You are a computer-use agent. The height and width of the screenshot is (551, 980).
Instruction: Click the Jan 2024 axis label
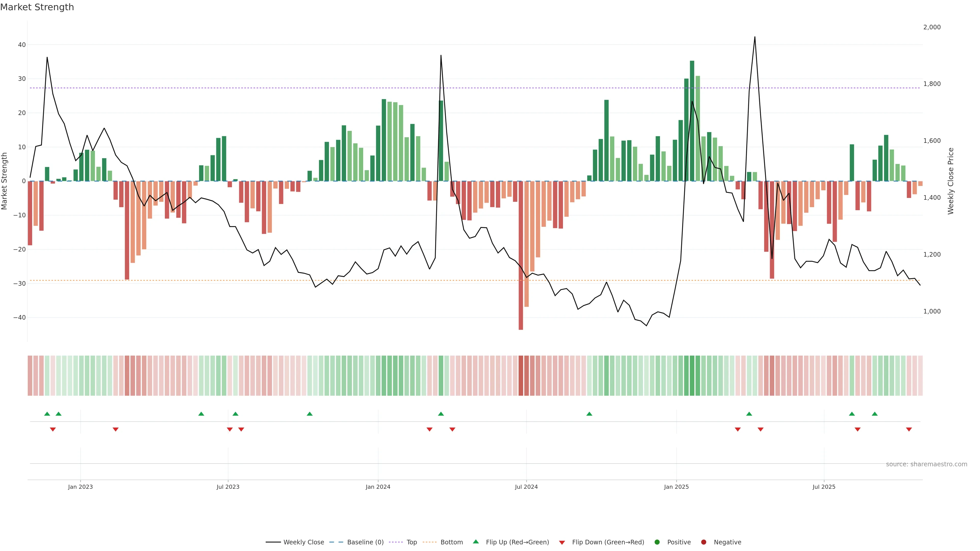pyautogui.click(x=378, y=487)
